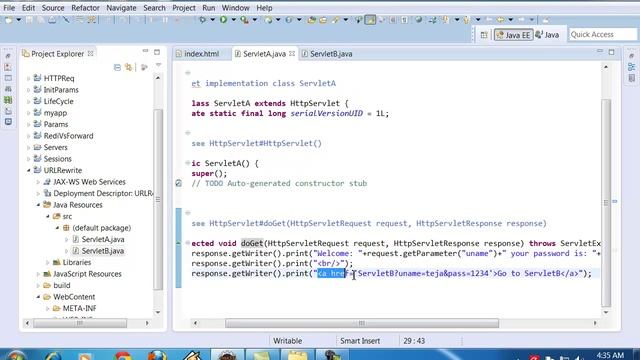Focus the Quick Access search field
This screenshot has height=360, width=640.
click(602, 34)
